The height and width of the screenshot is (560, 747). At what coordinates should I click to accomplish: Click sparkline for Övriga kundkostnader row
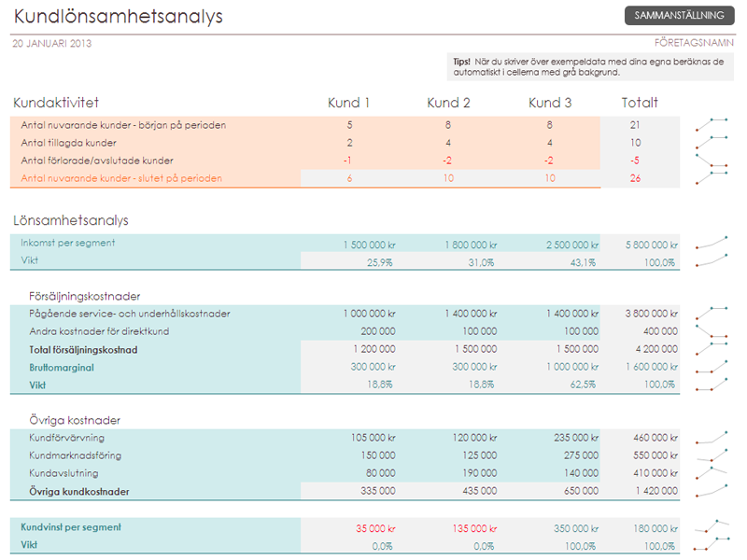pyautogui.click(x=712, y=491)
